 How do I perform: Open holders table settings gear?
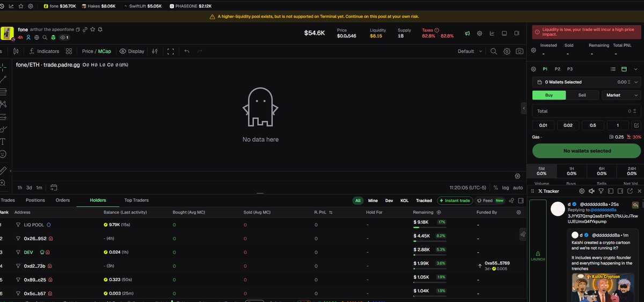tap(518, 213)
